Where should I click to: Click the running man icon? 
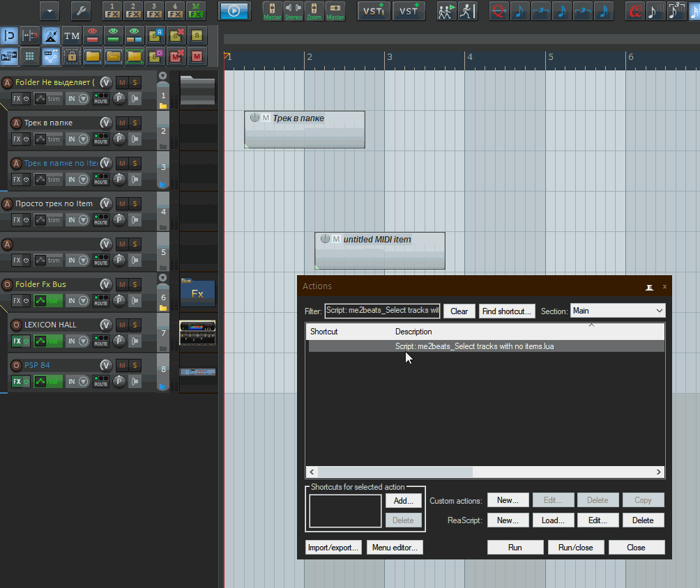pyautogui.click(x=467, y=11)
